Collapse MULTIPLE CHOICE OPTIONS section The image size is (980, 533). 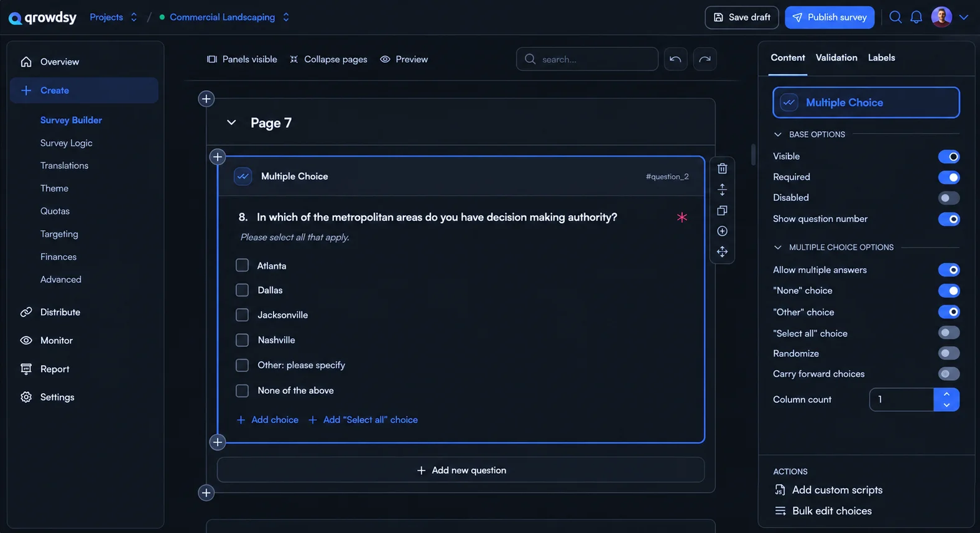coord(777,248)
